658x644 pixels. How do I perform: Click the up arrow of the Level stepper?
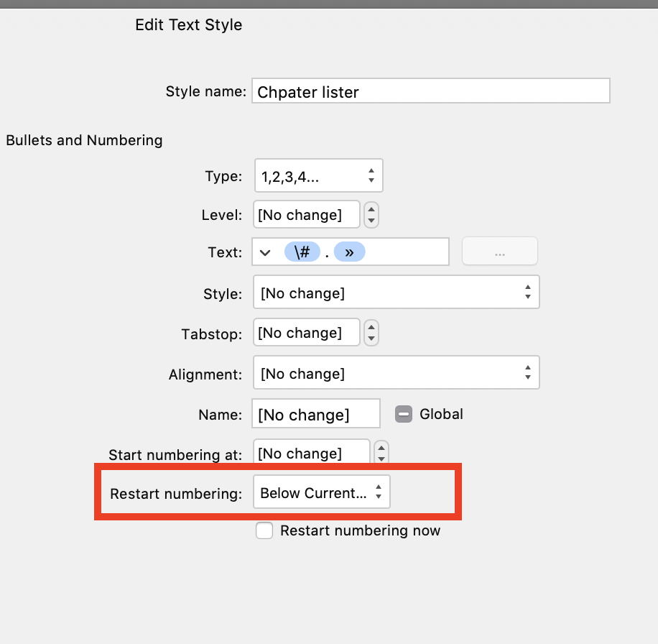(371, 210)
